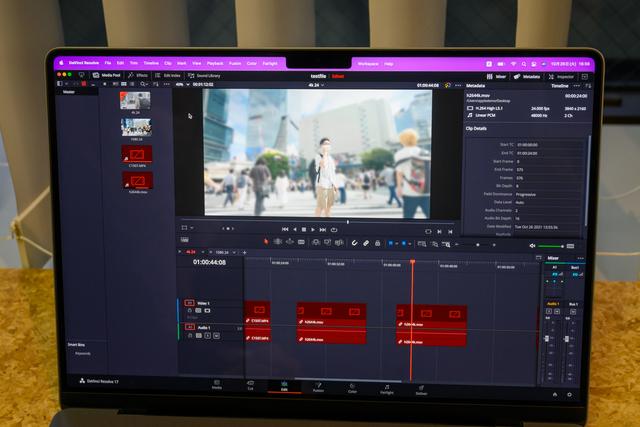The width and height of the screenshot is (640, 427).
Task: Jump to the first frame button
Action: (285, 229)
